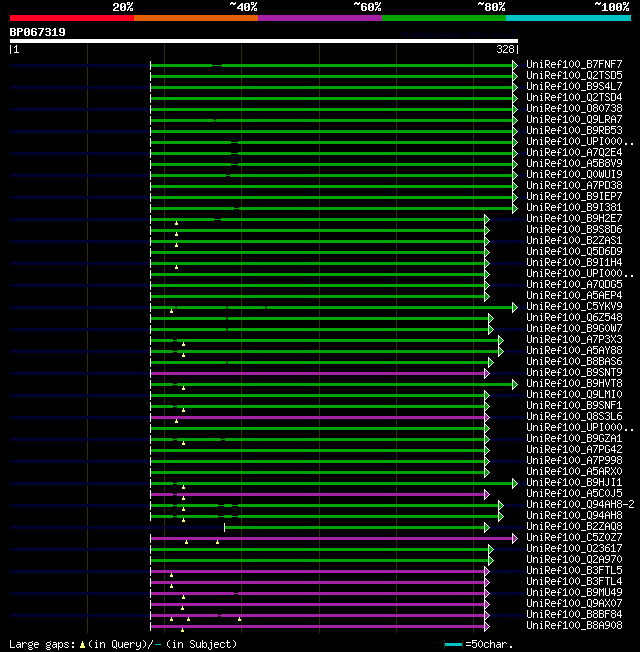The height and width of the screenshot is (652, 640).
Task: Select hit label UniRef100_A7QDG5
Action: (574, 285)
